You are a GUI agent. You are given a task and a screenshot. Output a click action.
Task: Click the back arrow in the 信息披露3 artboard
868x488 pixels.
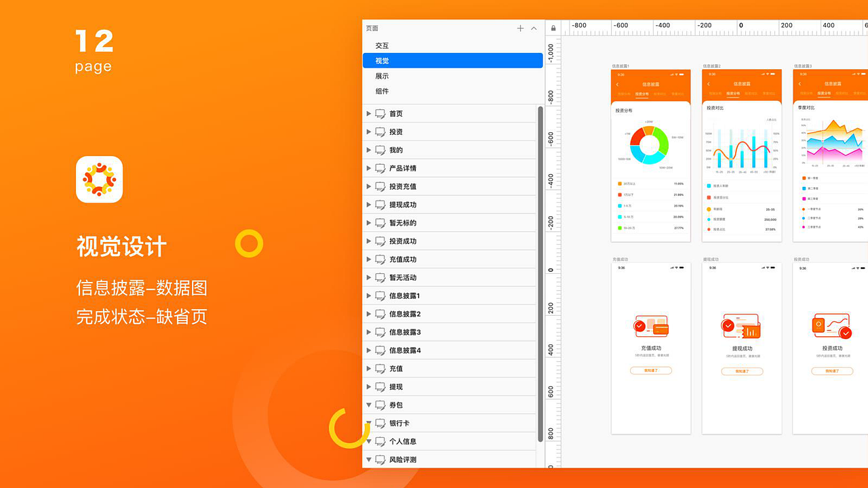[800, 85]
